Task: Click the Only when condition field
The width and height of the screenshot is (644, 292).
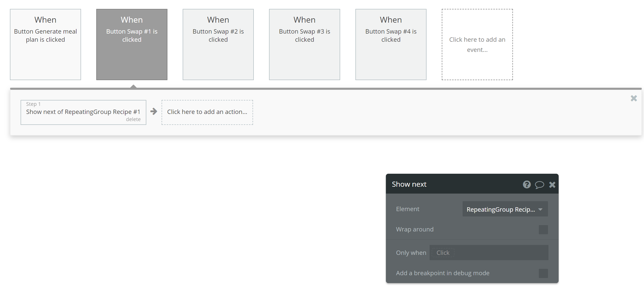Action: 489,253
